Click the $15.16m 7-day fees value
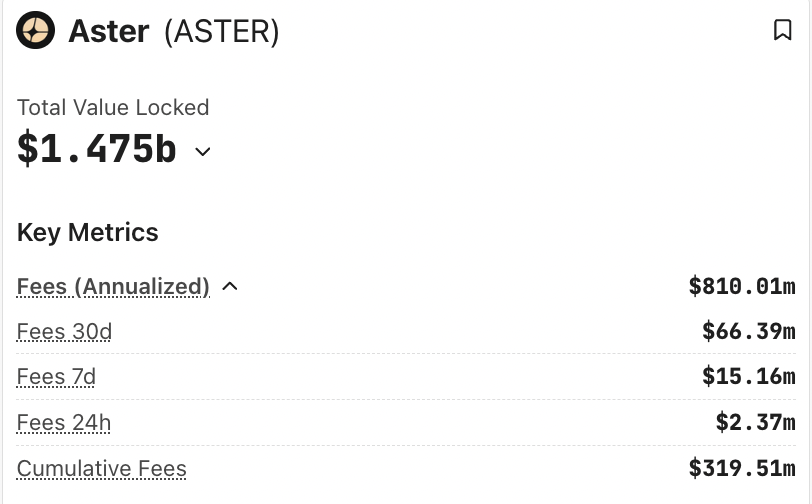This screenshot has height=504, width=812. tap(749, 377)
